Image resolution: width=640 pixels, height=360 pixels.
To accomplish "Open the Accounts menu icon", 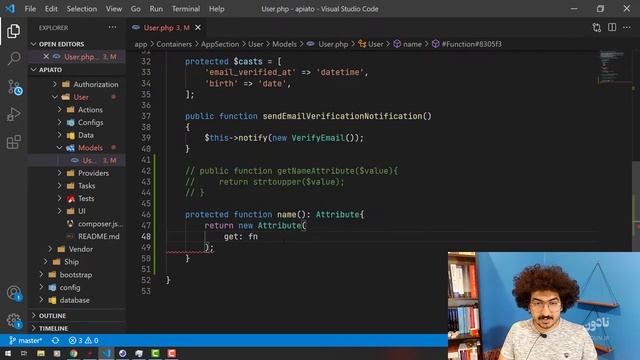I will pos(14,293).
